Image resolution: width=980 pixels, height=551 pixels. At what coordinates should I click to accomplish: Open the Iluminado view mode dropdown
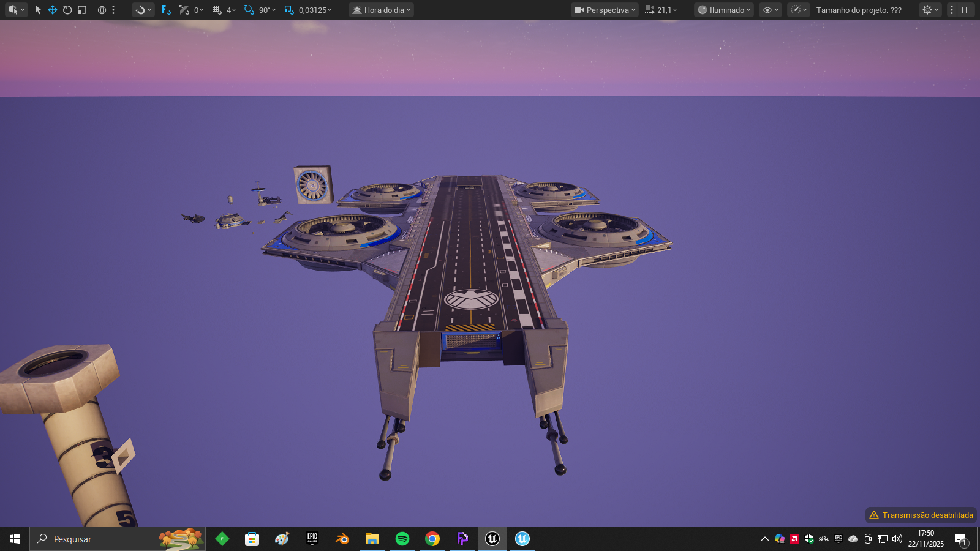pyautogui.click(x=723, y=10)
